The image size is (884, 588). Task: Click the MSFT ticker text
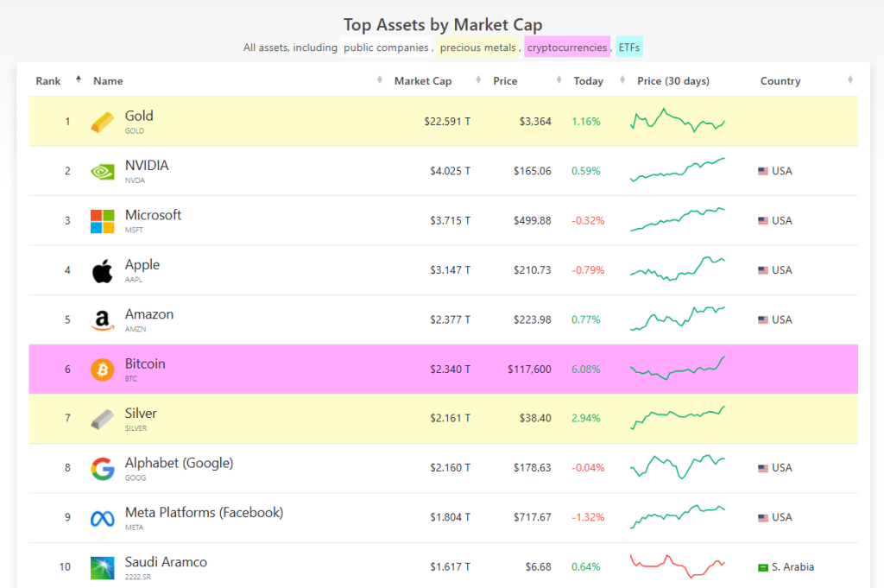134,230
